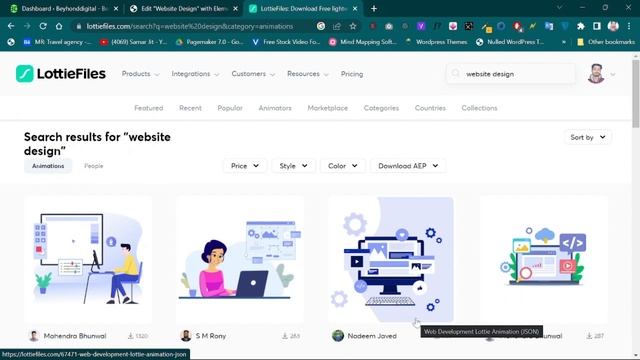This screenshot has height=360, width=640.
Task: Open the side panel browser icon
Action: (x=597, y=26)
